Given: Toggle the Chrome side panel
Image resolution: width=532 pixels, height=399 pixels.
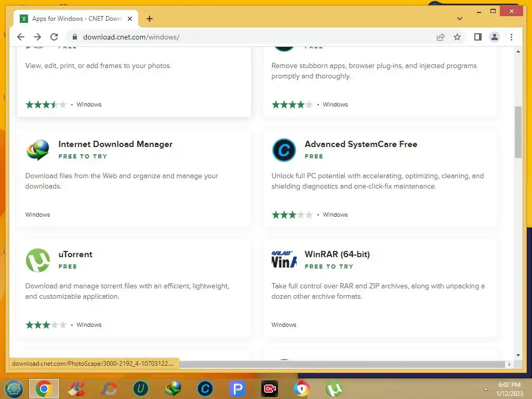Looking at the screenshot, I should [x=478, y=37].
